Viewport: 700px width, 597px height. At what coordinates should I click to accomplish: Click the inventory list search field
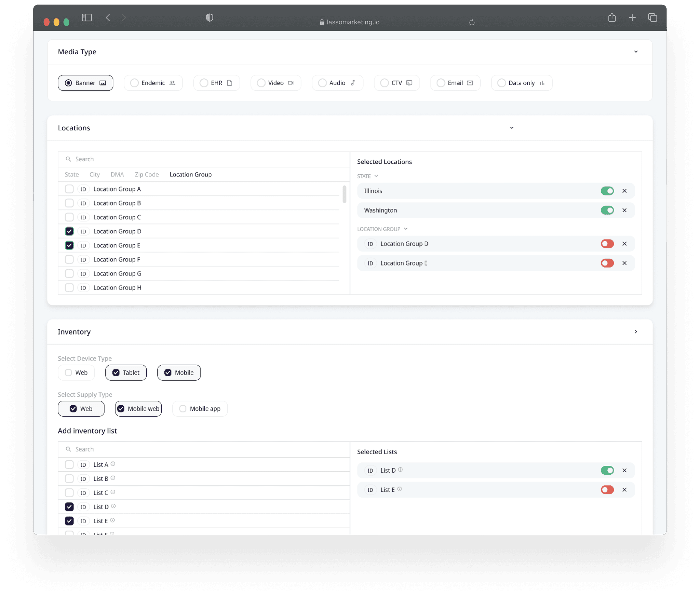tap(204, 449)
